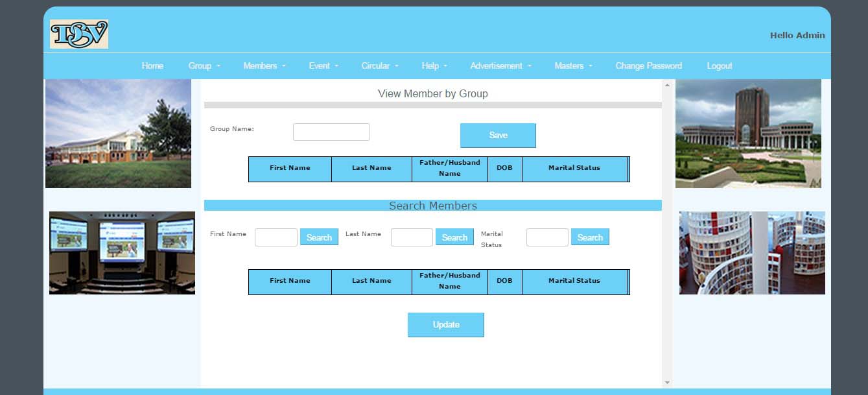Expand the Advertisement dropdown menu
868x395 pixels.
click(x=501, y=66)
